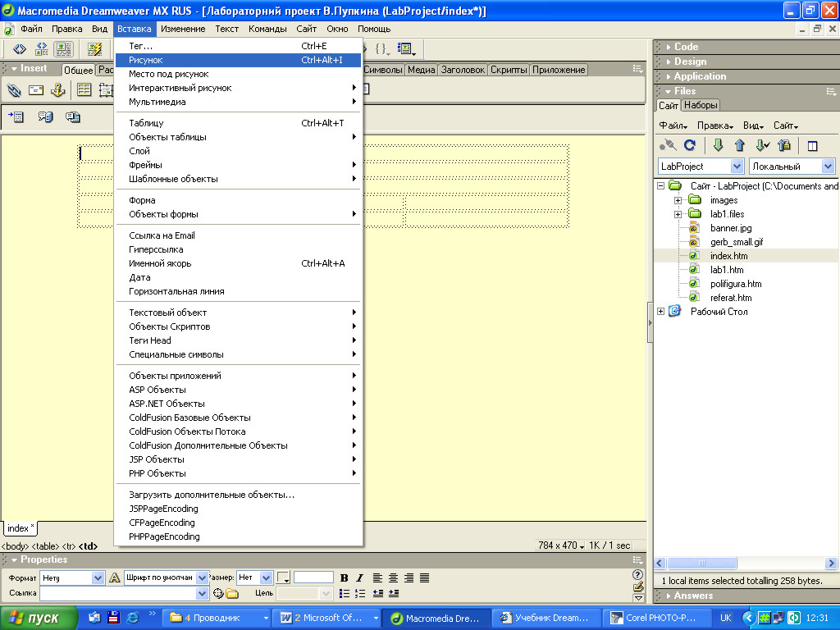Screen dimensions: 840x630
Task: Switch to Code view icon
Action: pyautogui.click(x=20, y=49)
